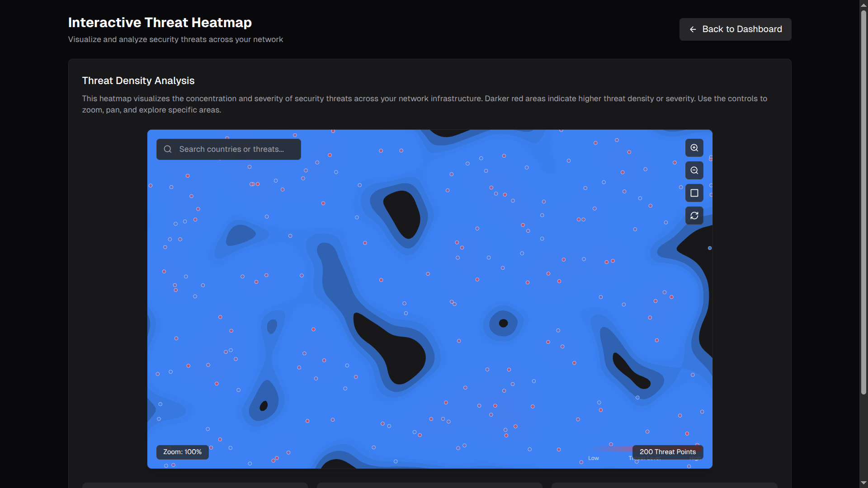Click the zoom out magnifier icon

[x=694, y=170]
